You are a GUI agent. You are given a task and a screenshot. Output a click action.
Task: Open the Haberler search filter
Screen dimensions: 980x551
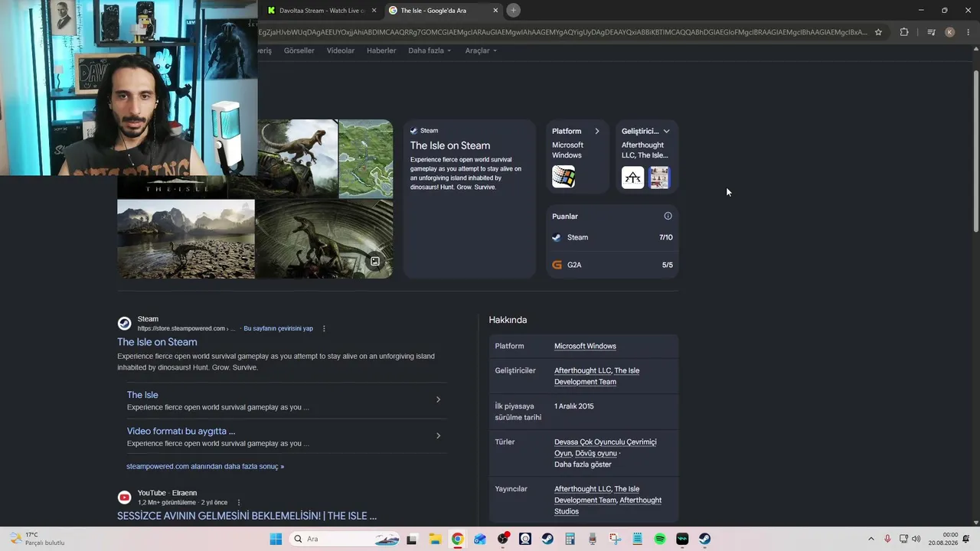381,51
